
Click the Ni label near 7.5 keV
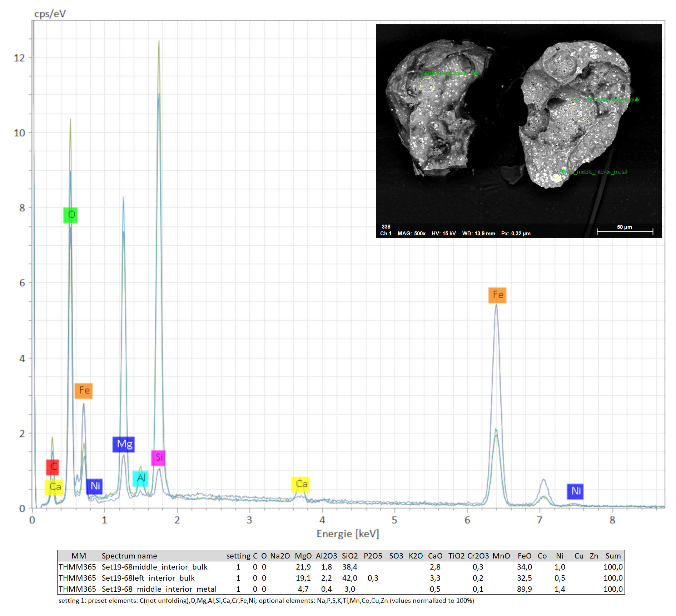575,491
